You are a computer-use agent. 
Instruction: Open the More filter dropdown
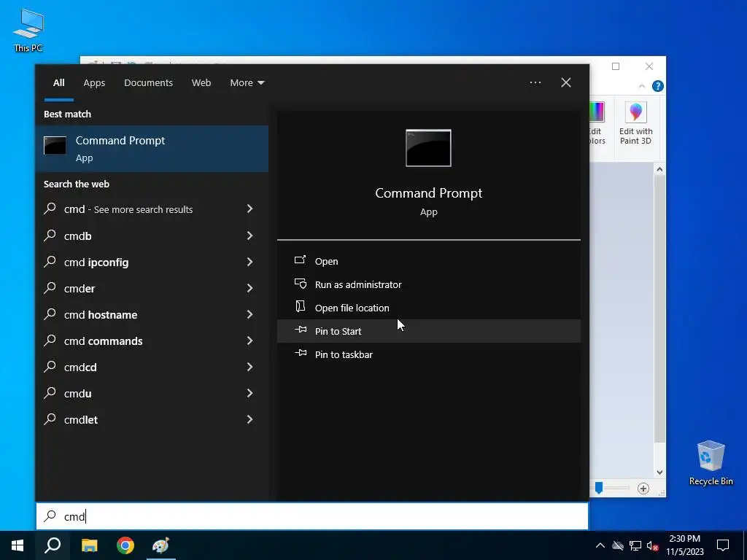[x=247, y=83]
